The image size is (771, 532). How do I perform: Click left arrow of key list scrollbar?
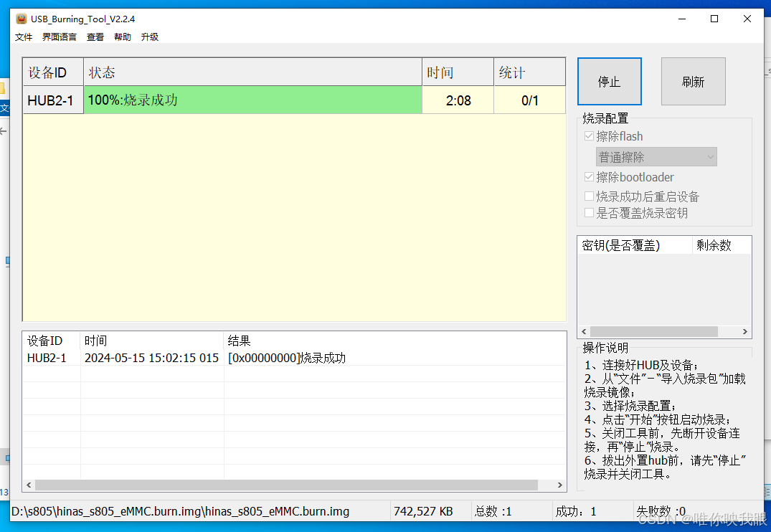tap(584, 332)
